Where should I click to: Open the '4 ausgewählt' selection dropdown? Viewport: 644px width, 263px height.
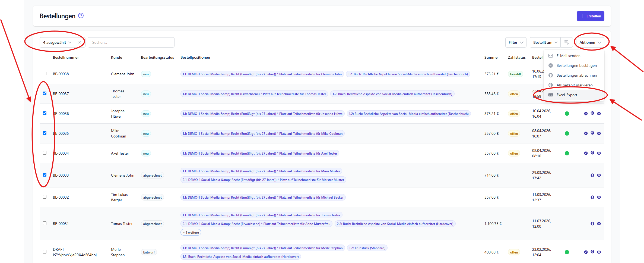pos(57,42)
